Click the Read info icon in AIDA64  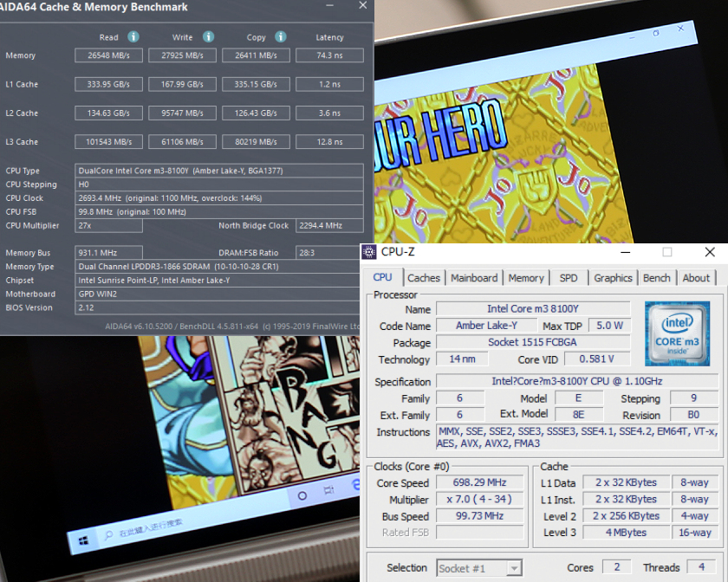click(133, 36)
